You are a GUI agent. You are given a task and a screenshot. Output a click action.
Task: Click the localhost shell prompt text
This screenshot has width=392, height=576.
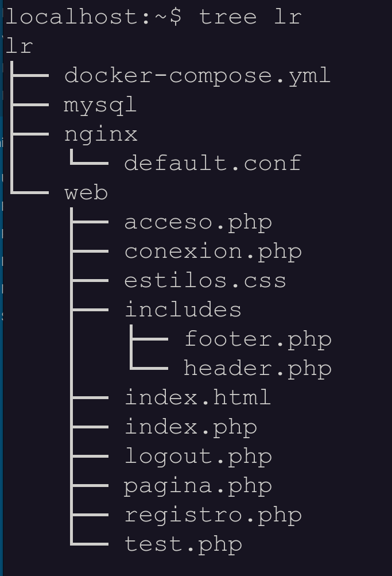[93, 17]
